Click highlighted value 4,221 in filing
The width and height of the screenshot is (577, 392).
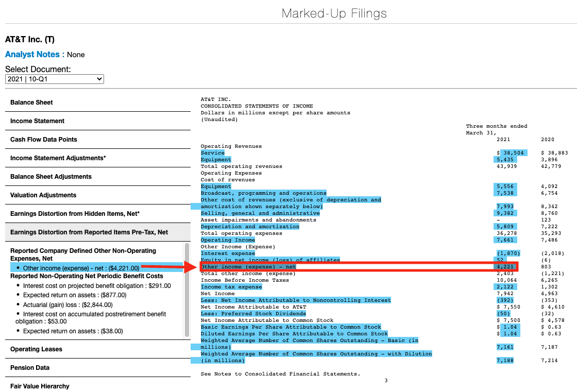tap(505, 266)
